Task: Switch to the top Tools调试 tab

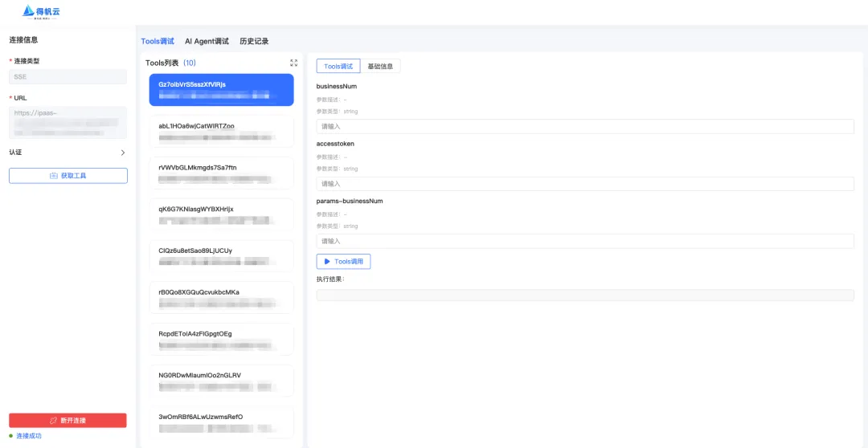Action: [x=158, y=42]
